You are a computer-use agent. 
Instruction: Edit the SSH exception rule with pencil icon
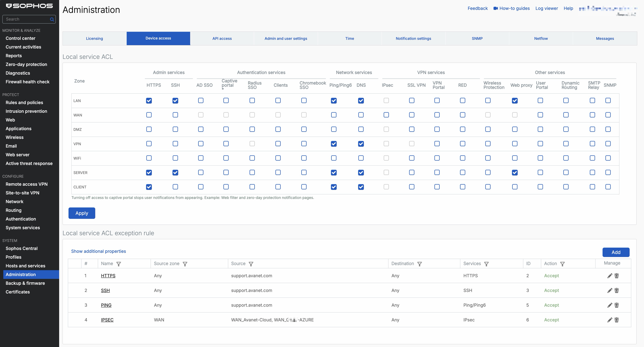[610, 290]
